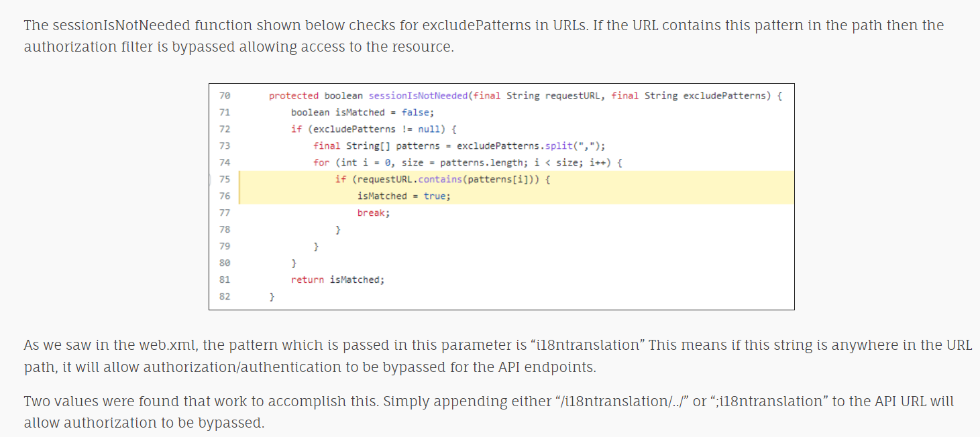Click the "boolean isMatched = false;" line

pyautogui.click(x=362, y=113)
